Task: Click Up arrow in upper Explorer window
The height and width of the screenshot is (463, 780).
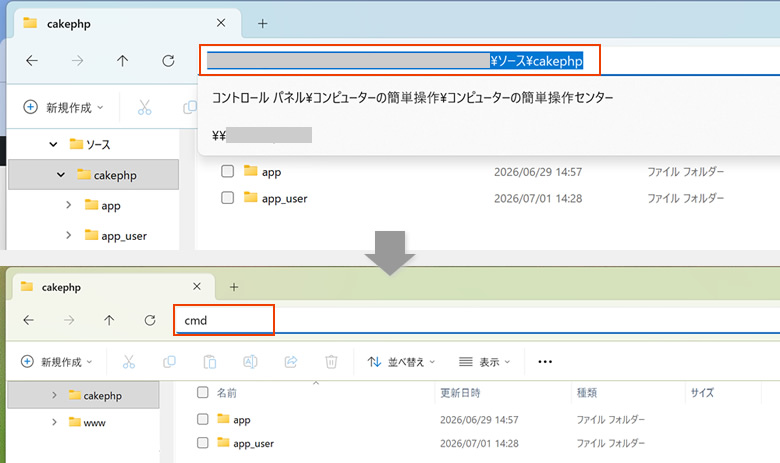Action: pyautogui.click(x=122, y=61)
